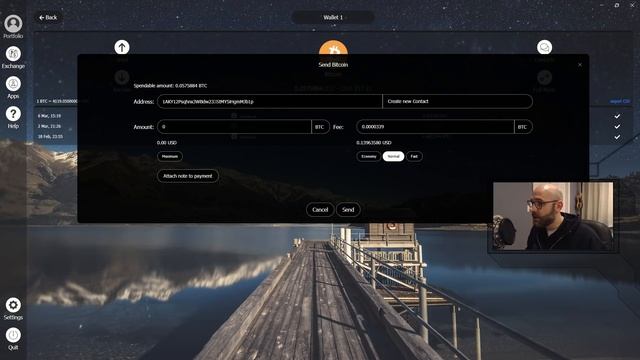The width and height of the screenshot is (640, 360).
Task: Open the Exchange sidebar icon
Action: coord(13,54)
